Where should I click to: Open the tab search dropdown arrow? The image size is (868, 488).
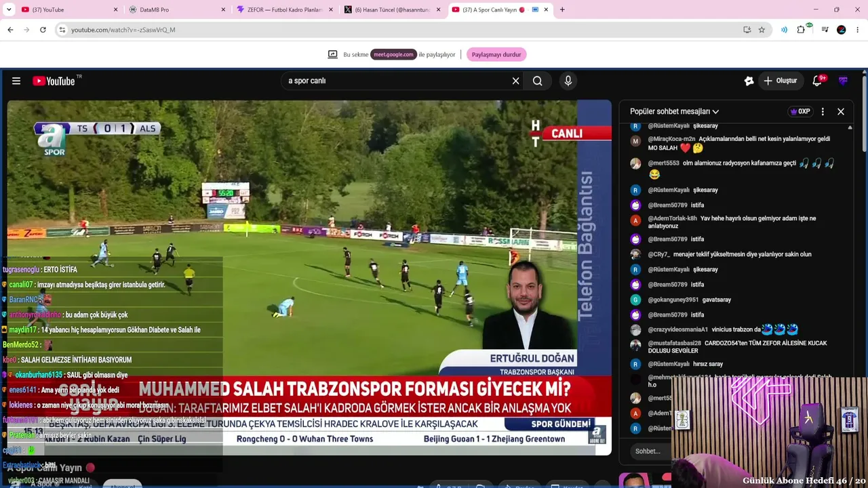9,9
